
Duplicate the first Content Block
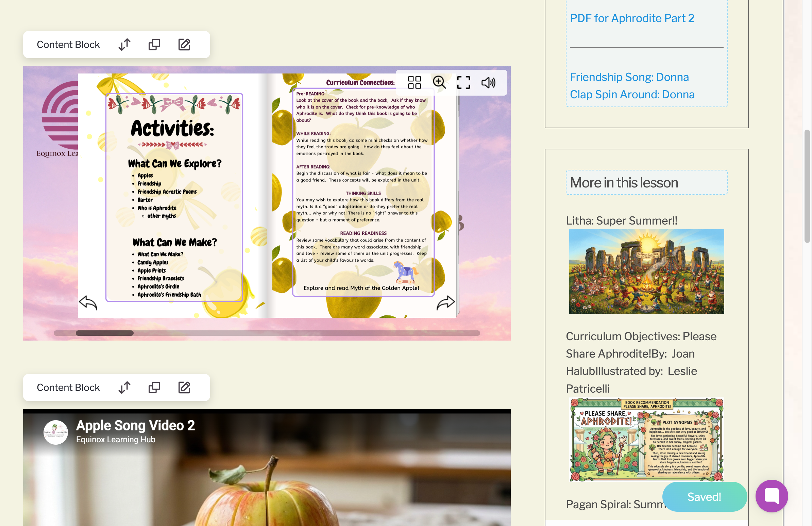point(154,44)
